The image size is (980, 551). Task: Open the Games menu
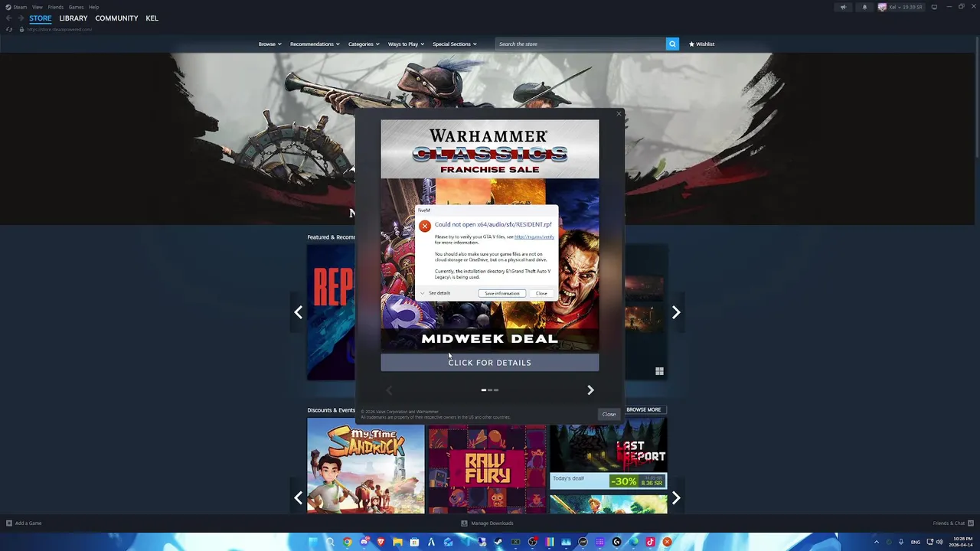76,7
